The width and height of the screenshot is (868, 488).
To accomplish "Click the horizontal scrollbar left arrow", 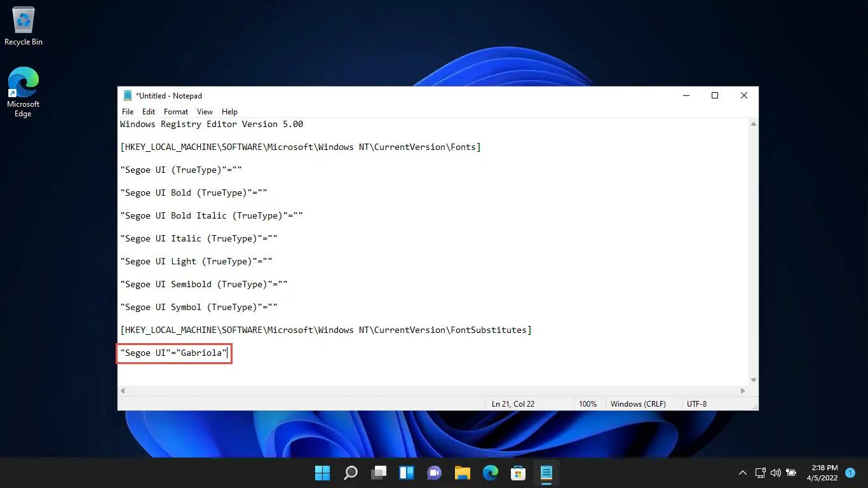I will 123,391.
